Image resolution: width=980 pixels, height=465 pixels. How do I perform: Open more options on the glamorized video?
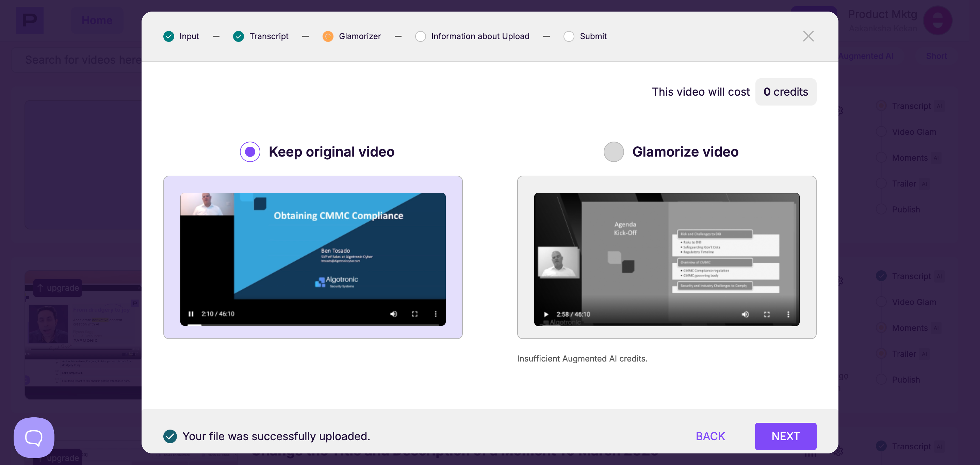(788, 314)
